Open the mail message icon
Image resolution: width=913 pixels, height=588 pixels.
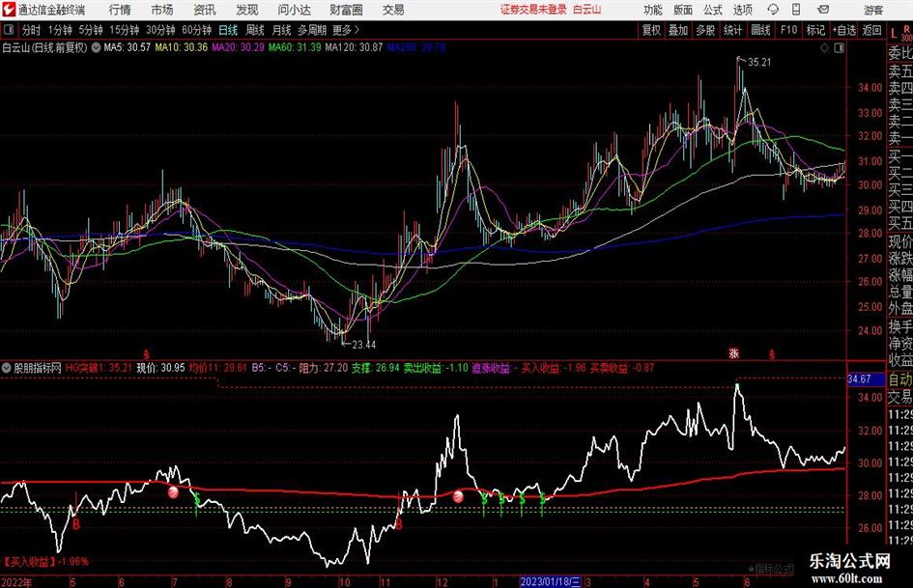click(x=823, y=10)
